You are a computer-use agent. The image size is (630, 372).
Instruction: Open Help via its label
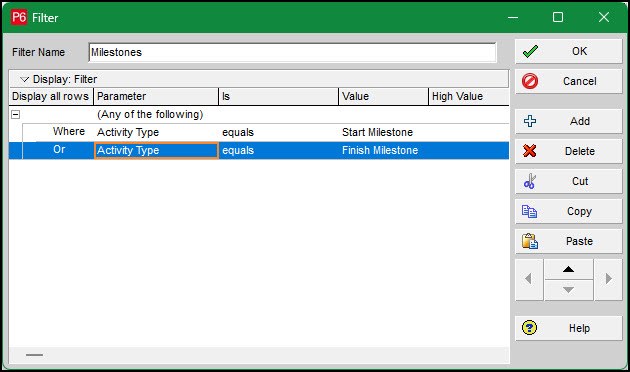(x=579, y=328)
